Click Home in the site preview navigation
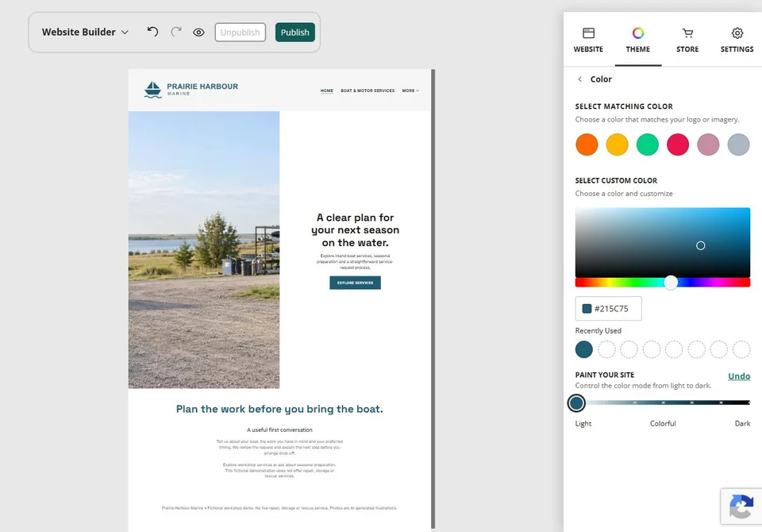Viewport: 762px width, 532px height. [326, 91]
